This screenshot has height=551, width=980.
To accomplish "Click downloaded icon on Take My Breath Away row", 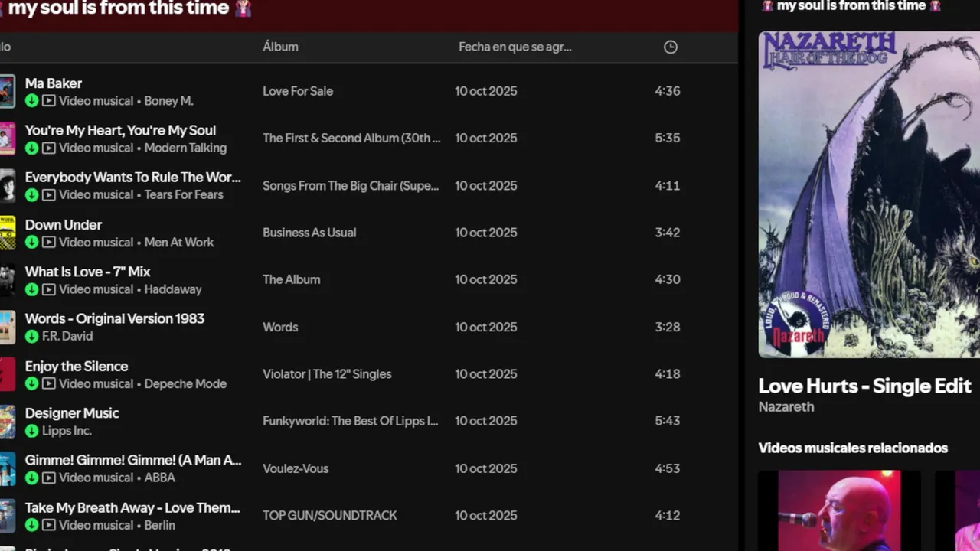I will tap(31, 525).
